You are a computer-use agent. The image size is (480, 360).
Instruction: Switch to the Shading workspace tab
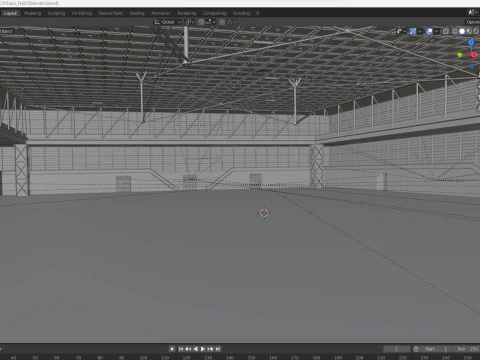click(137, 13)
